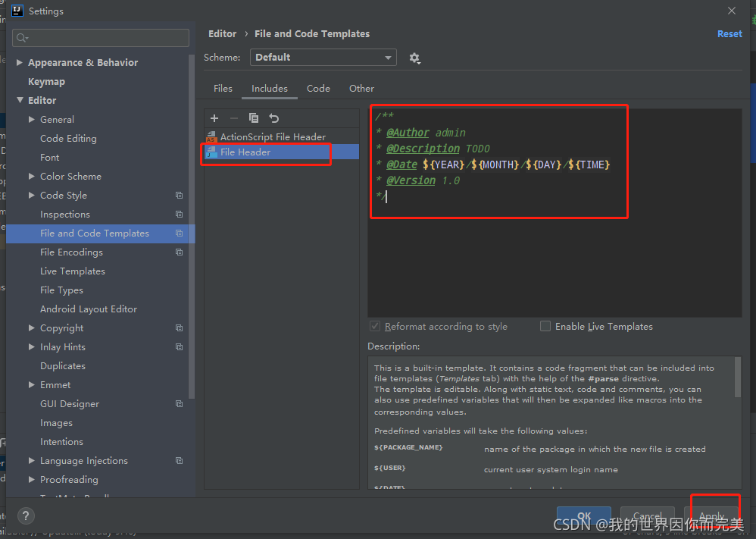Click the project-level icon beside File Encodings

click(179, 252)
